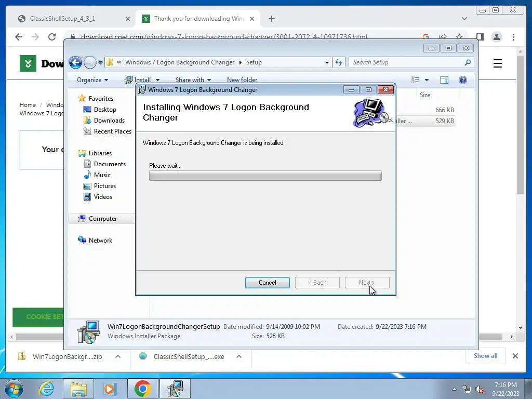Click the Explorer help question mark icon
The image size is (532, 399).
(x=463, y=80)
